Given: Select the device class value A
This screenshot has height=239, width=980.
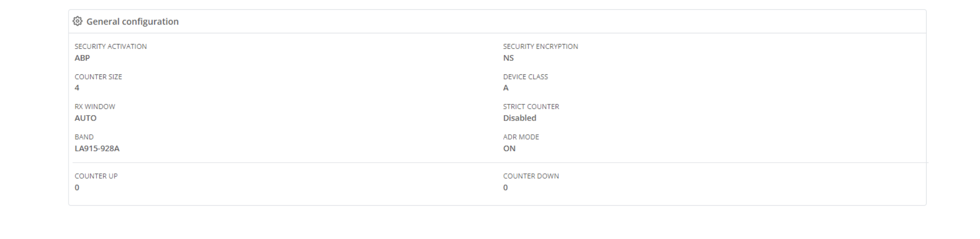Looking at the screenshot, I should (506, 88).
